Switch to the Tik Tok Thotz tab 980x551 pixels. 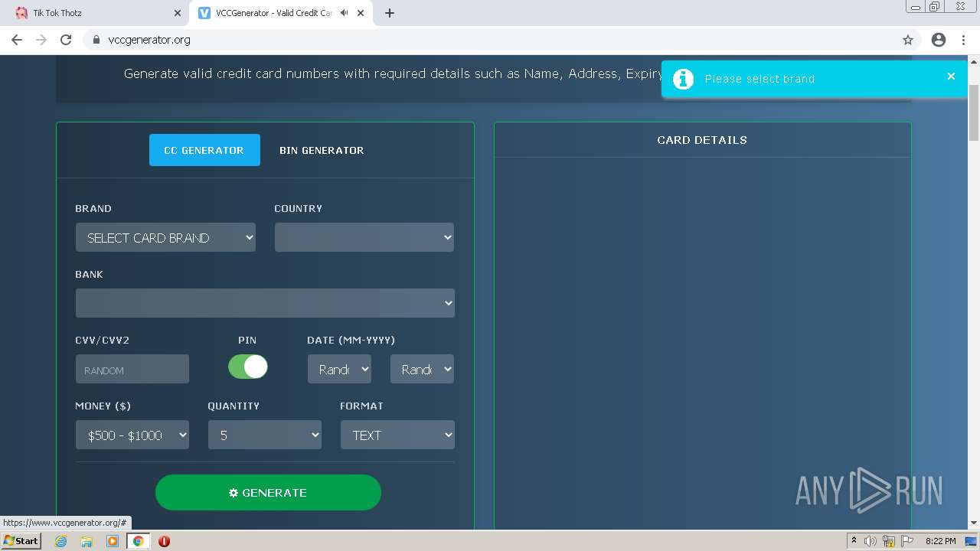[95, 13]
